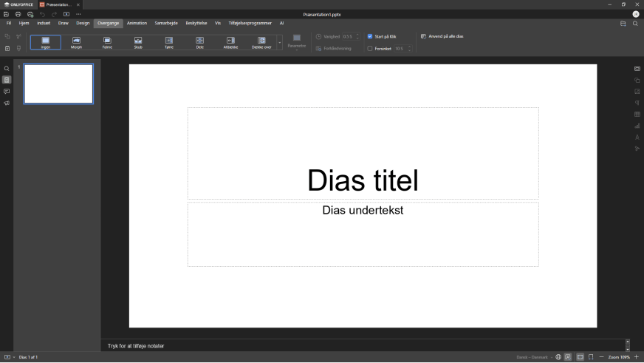Open search from left sidebar magnifier
The image size is (644, 363).
(7, 69)
